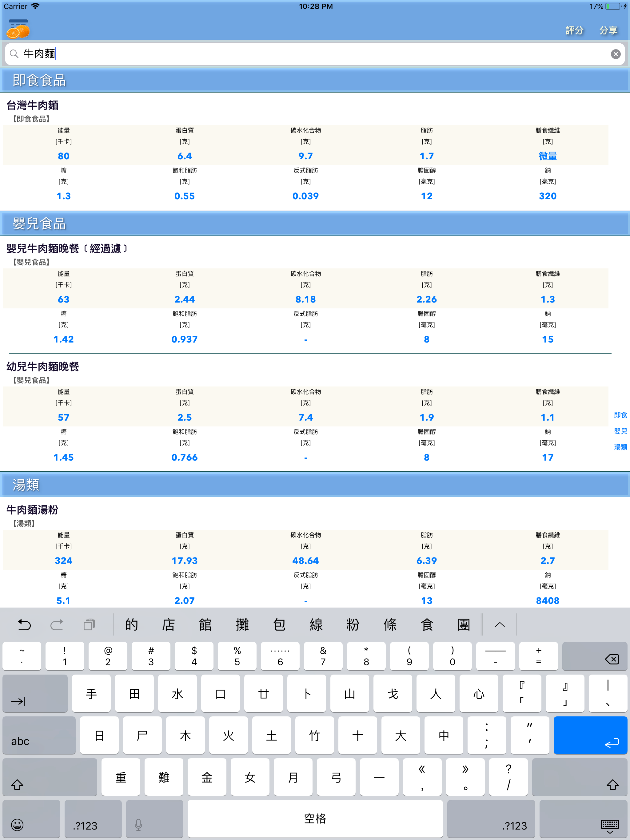
Task: Tap the question mark slash key
Action: pos(508,777)
